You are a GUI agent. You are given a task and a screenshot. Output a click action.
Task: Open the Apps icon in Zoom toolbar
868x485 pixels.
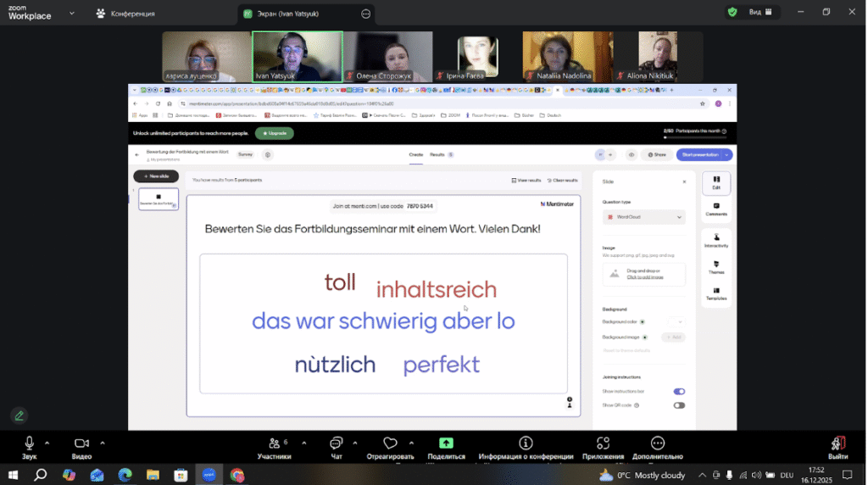(x=603, y=443)
